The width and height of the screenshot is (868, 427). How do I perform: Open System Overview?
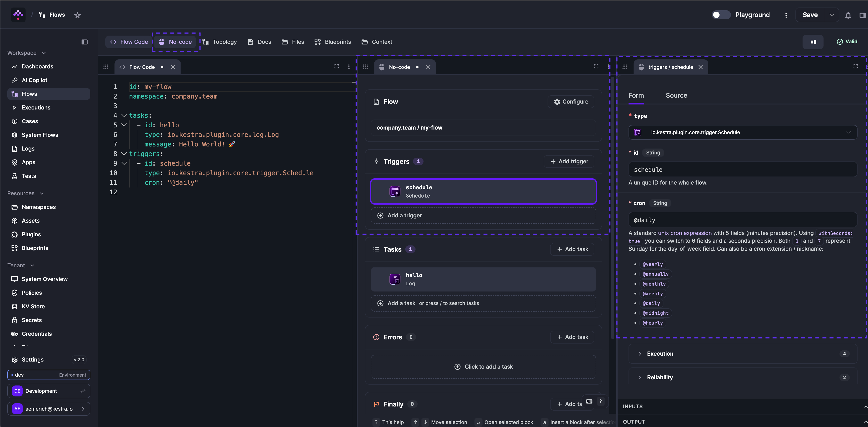[x=49, y=279]
